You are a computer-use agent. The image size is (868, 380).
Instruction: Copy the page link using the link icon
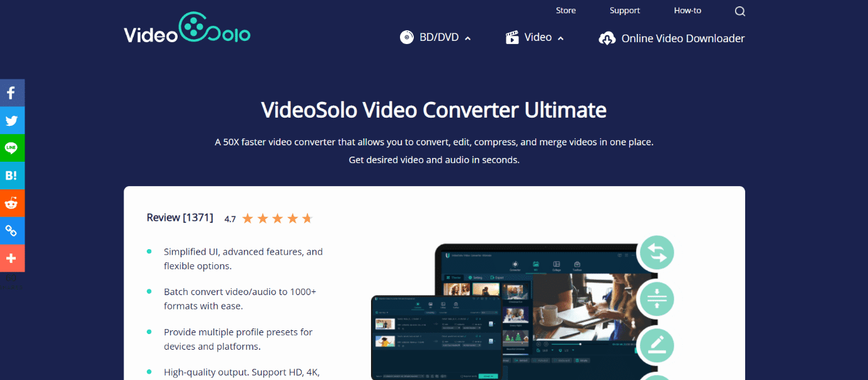coord(12,231)
